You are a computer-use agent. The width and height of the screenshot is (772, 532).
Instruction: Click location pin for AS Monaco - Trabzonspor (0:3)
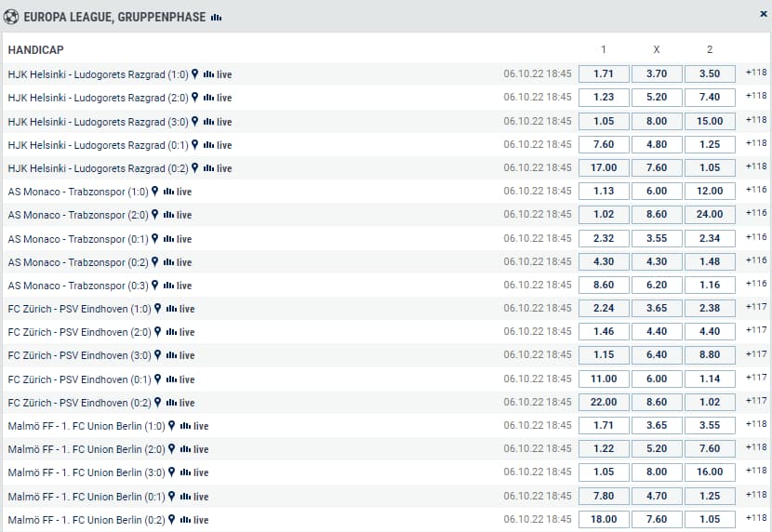[x=155, y=286]
